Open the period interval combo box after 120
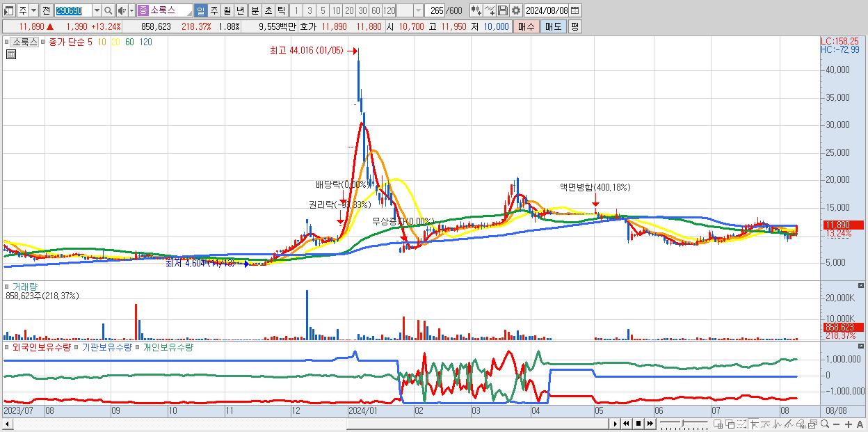 (x=410, y=10)
